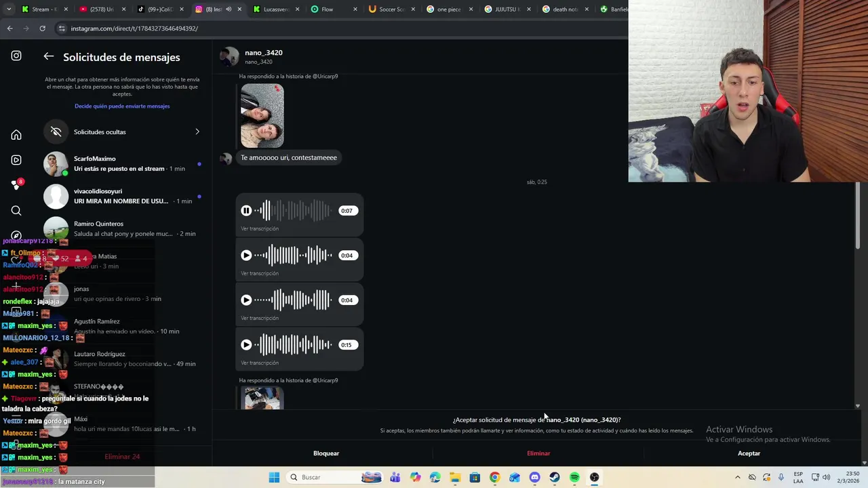
Task: Pause the playing 0:07 voice message
Action: pos(246,211)
